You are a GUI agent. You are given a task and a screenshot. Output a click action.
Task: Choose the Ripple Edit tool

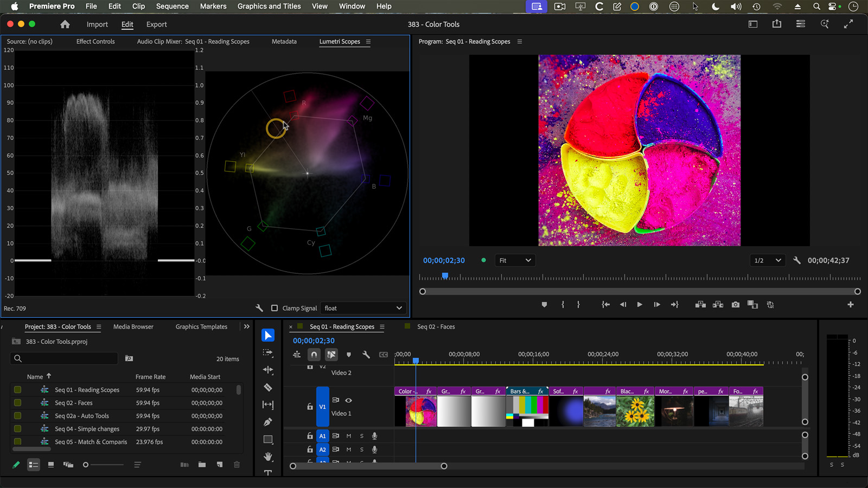tap(268, 370)
